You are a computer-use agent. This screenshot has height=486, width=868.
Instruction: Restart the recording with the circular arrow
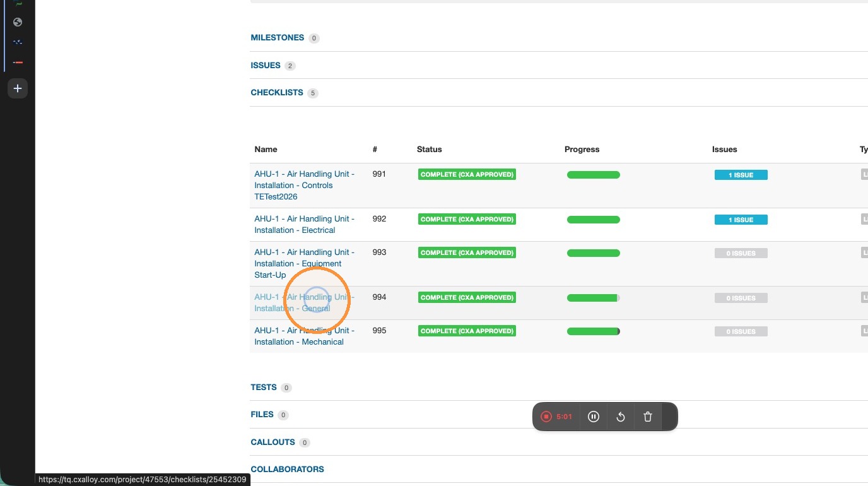coord(621,417)
